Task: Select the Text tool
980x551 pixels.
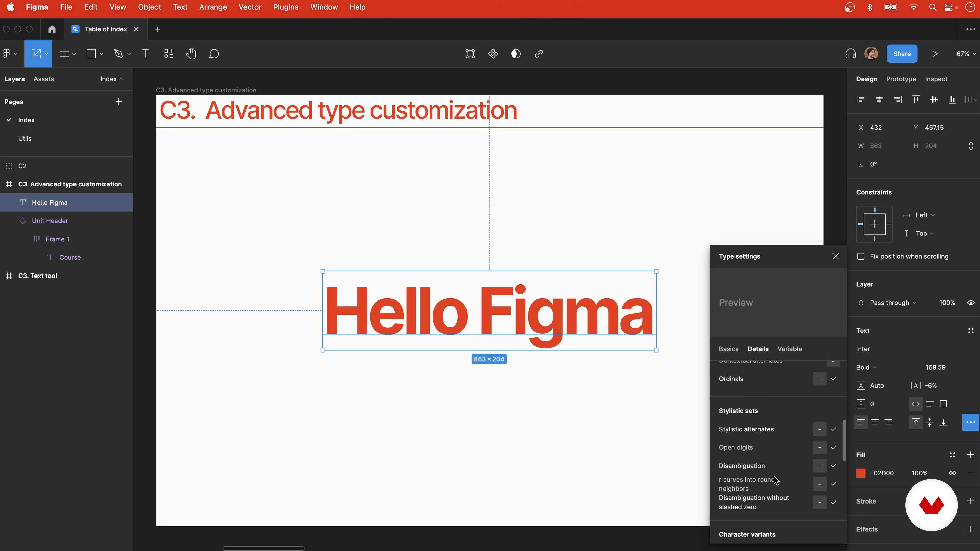Action: click(x=145, y=54)
